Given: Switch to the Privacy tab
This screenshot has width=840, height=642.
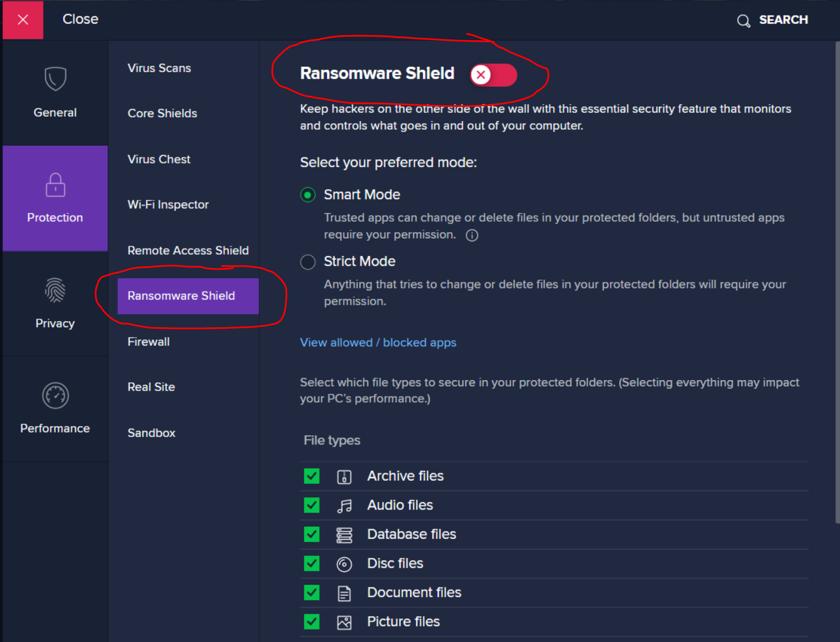Looking at the screenshot, I should [x=55, y=303].
